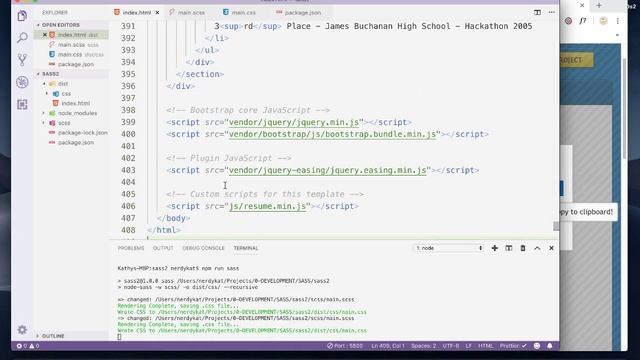
Task: Open the terminal selector dropdown showing node
Action: tap(449, 248)
